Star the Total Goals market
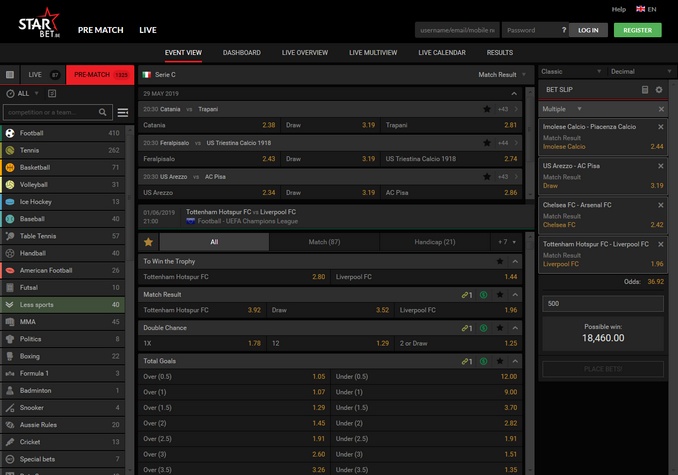678x475 pixels. pyautogui.click(x=500, y=361)
